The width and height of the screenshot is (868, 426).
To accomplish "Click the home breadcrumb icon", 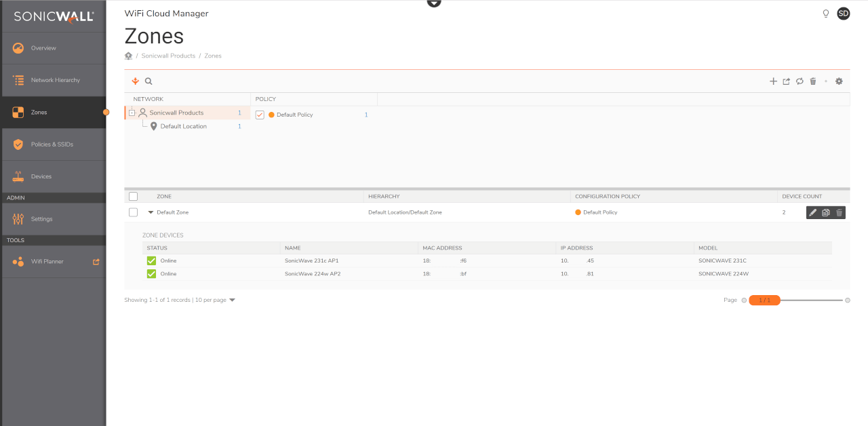I will (128, 56).
